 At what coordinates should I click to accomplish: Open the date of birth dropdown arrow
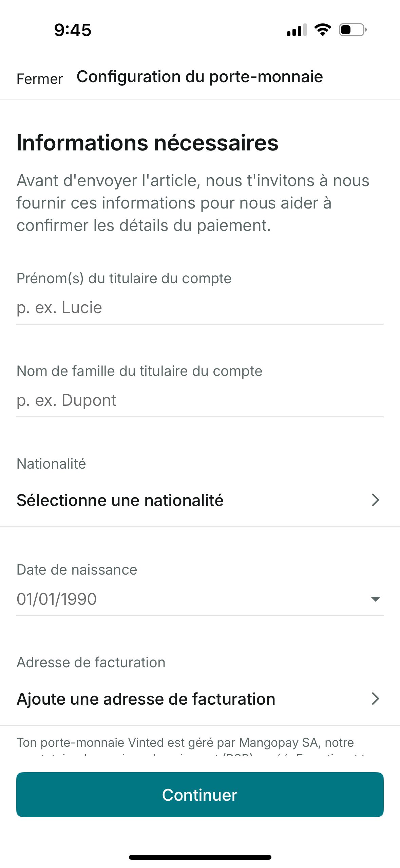pos(375,599)
